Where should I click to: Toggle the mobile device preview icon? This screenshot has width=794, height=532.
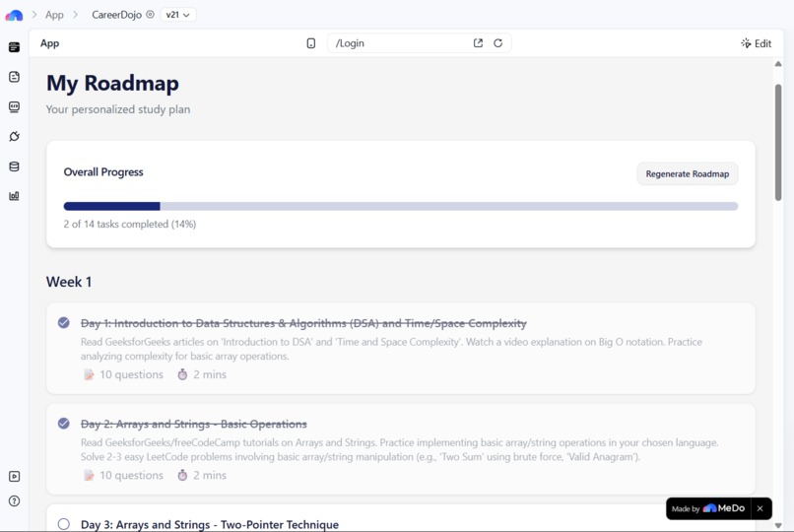point(311,43)
